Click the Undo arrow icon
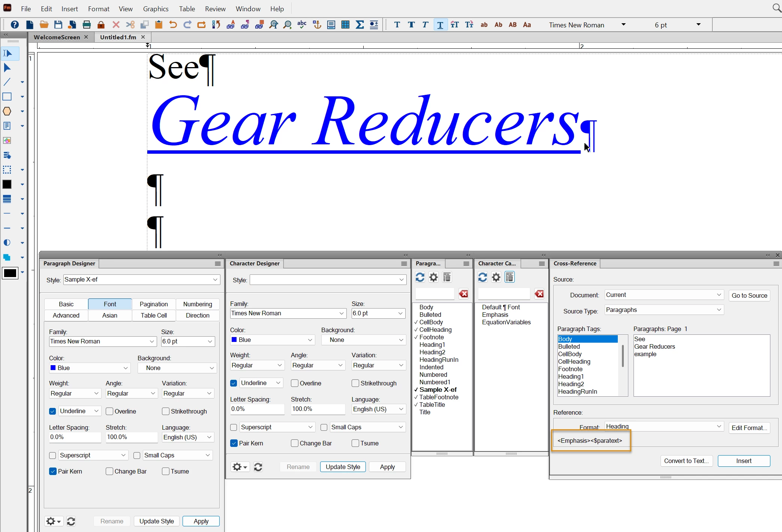 click(173, 25)
